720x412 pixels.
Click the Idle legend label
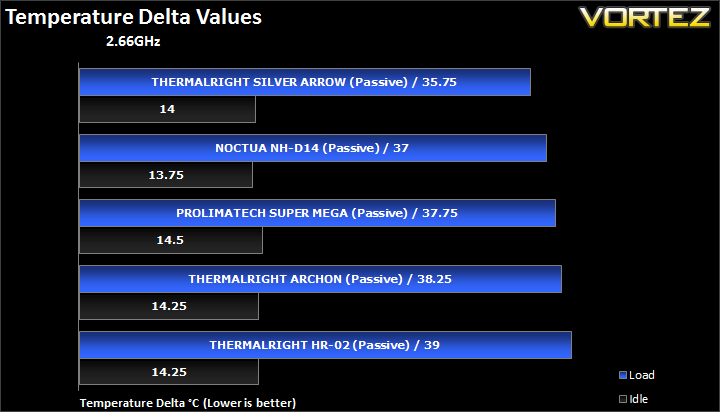[638, 399]
